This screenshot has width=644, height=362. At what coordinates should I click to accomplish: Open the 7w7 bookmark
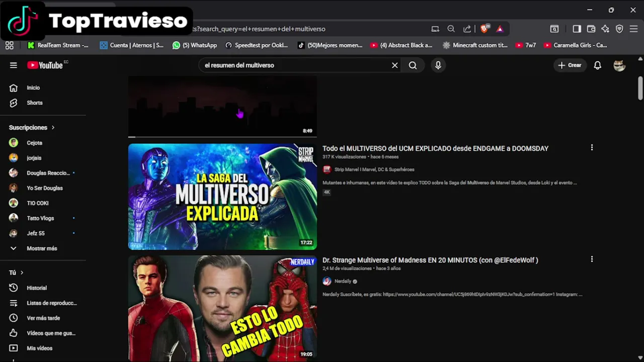[526, 45]
